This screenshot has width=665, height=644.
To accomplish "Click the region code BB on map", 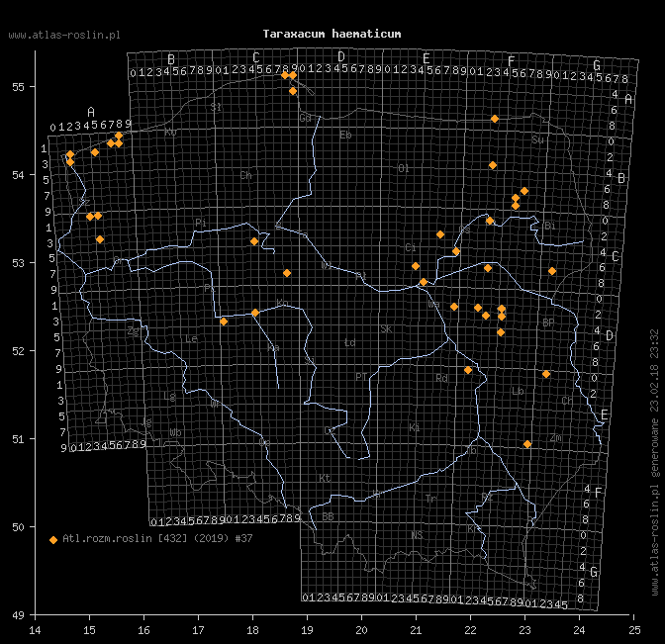I will 328,516.
